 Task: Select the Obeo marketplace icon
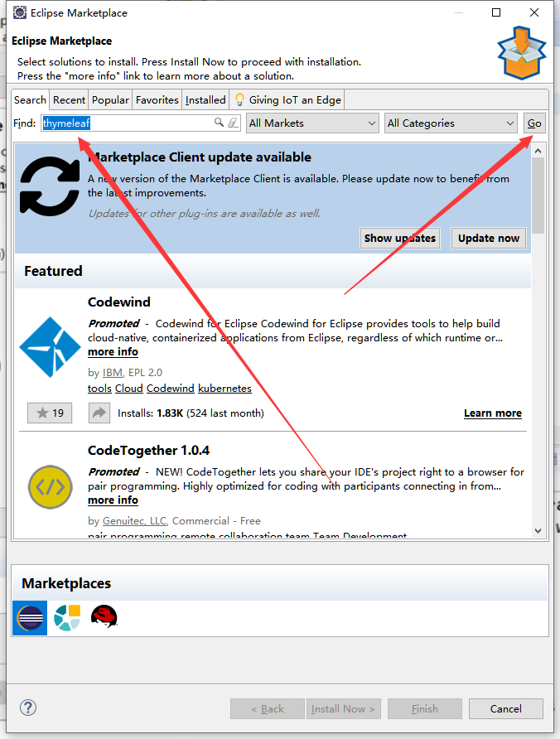click(67, 618)
